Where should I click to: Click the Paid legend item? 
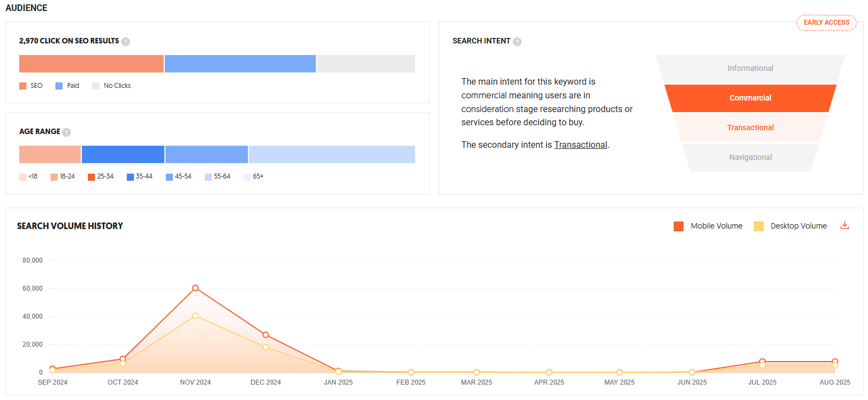point(68,86)
